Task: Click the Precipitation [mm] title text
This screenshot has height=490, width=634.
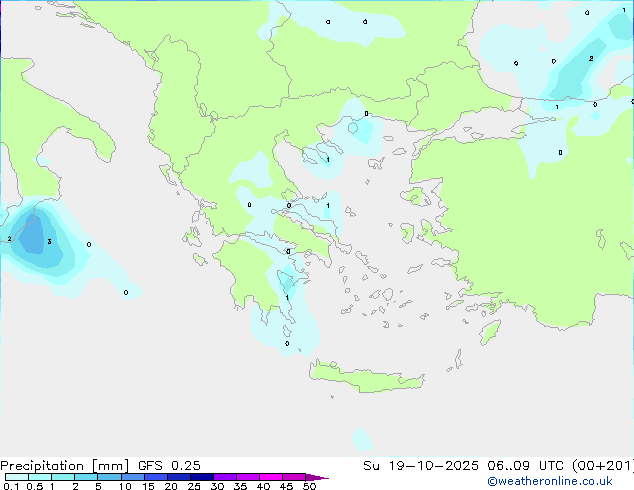Action: (x=65, y=466)
